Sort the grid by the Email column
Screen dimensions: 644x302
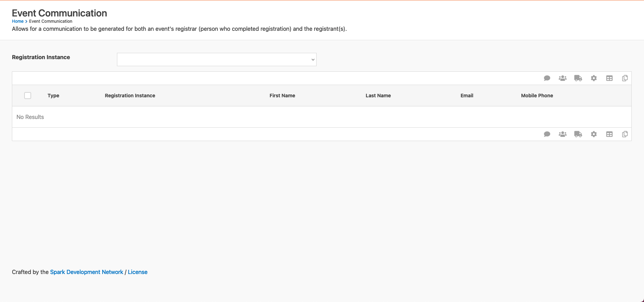tap(467, 96)
